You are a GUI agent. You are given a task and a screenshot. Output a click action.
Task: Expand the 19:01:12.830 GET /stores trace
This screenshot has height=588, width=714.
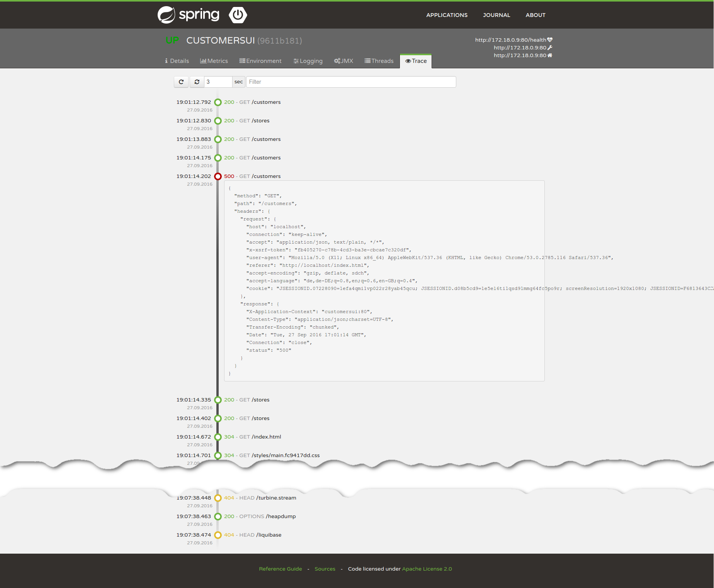pyautogui.click(x=246, y=121)
